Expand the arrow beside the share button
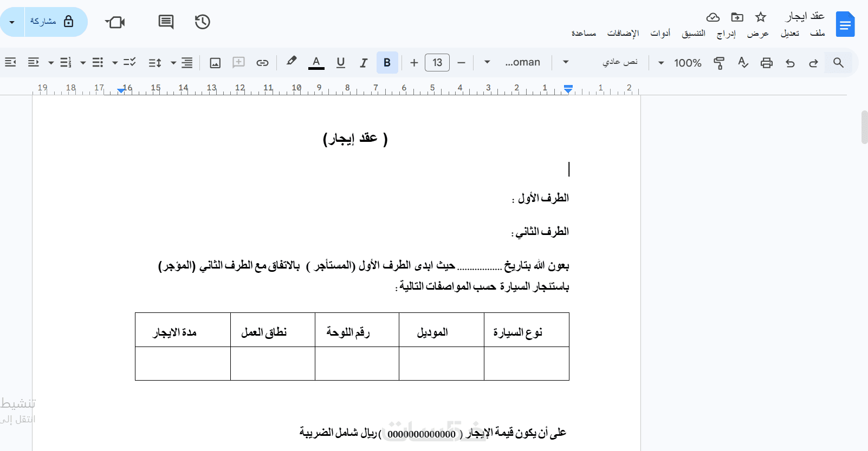868x451 pixels. [x=12, y=22]
